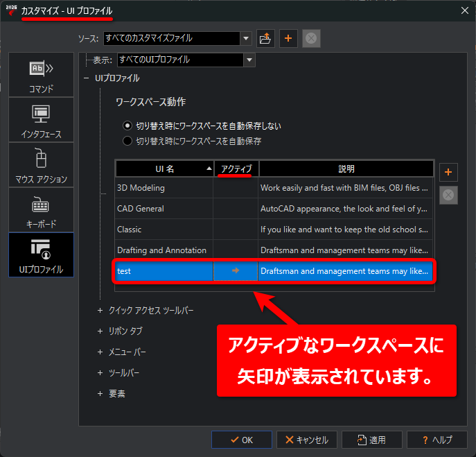
Task: Click the grey remove icon next to ソース
Action: coord(311,39)
